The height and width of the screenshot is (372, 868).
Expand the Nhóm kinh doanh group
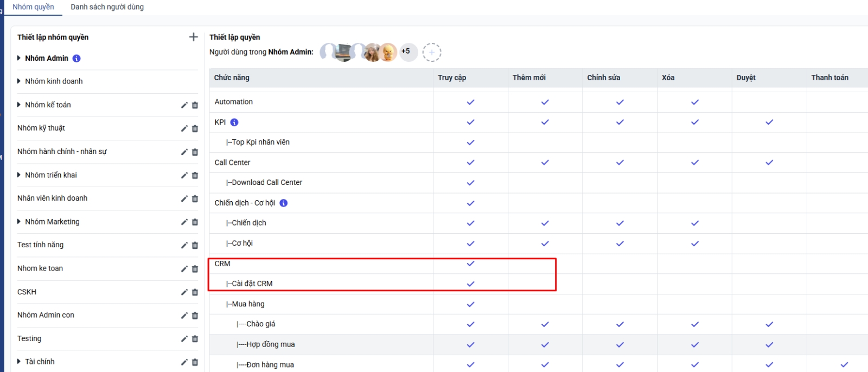(19, 81)
